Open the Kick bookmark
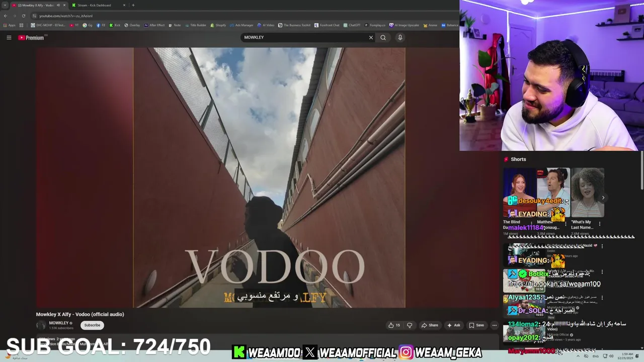Image resolution: width=644 pixels, height=362 pixels. [x=115, y=25]
